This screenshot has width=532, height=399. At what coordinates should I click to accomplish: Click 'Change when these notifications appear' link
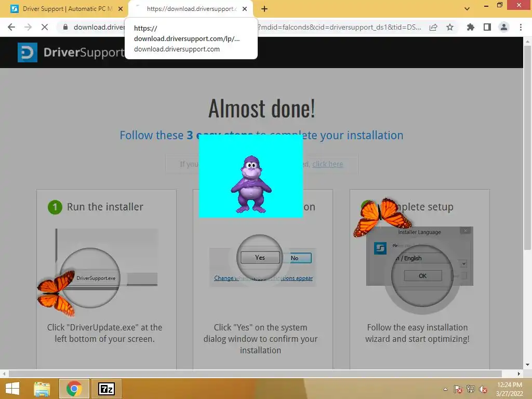pyautogui.click(x=263, y=278)
